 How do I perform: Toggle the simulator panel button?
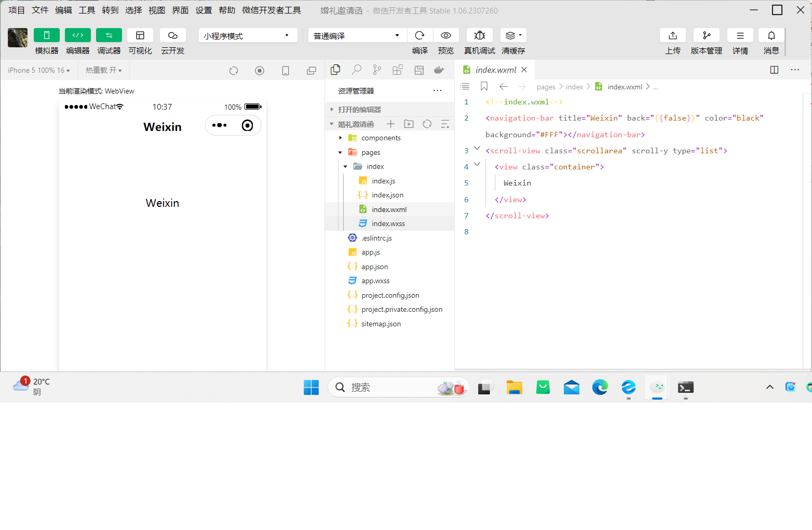point(47,35)
